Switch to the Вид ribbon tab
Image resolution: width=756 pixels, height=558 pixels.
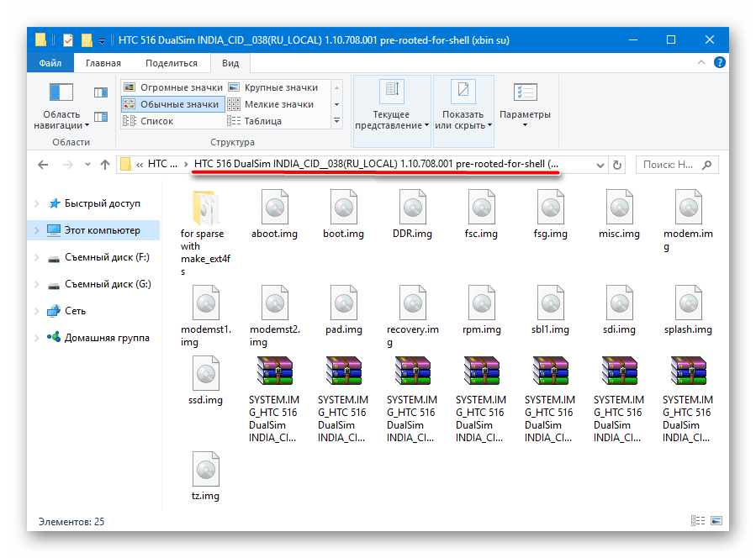[230, 63]
